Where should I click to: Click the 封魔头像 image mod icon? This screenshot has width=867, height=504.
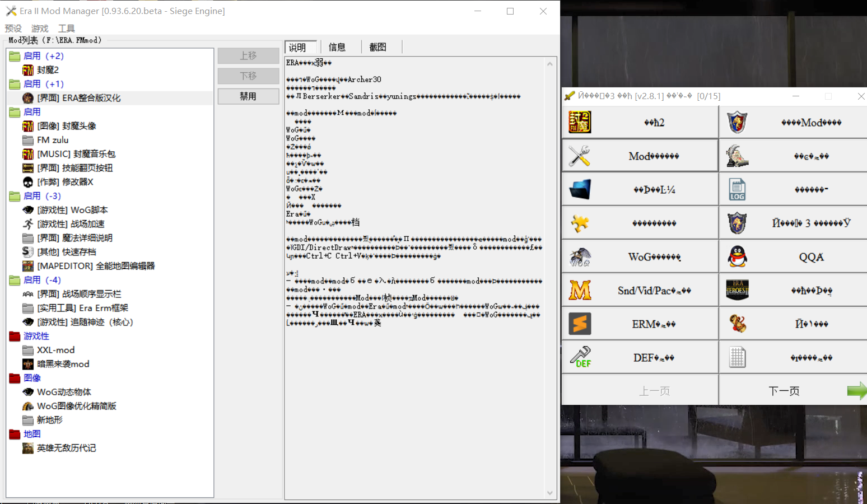(28, 126)
